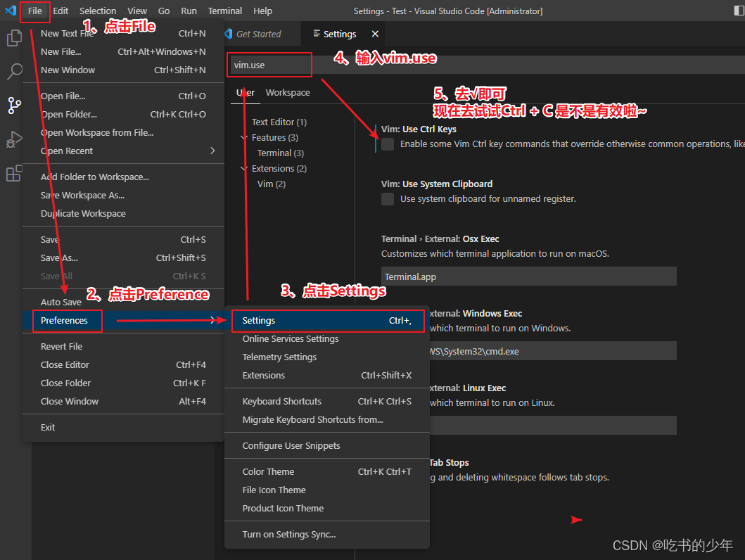The image size is (745, 560).
Task: Choose New Window menu item
Action: (x=123, y=70)
